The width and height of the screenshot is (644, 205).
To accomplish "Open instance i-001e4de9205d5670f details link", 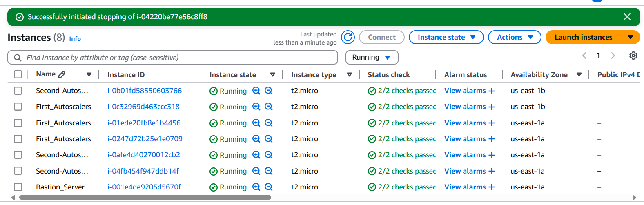I will click(144, 187).
